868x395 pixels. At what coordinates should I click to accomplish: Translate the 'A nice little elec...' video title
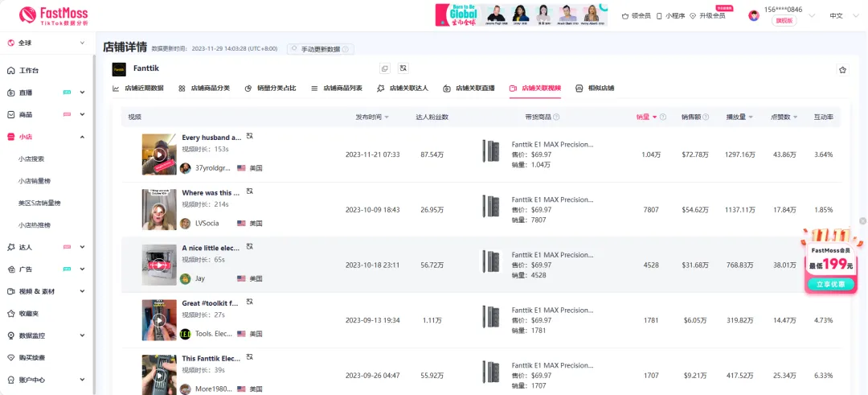pyautogui.click(x=250, y=246)
